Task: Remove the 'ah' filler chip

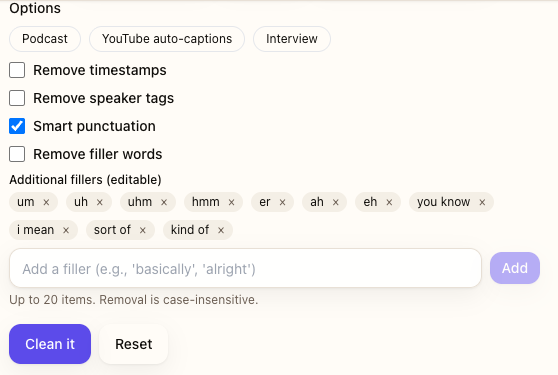Action: coord(335,202)
